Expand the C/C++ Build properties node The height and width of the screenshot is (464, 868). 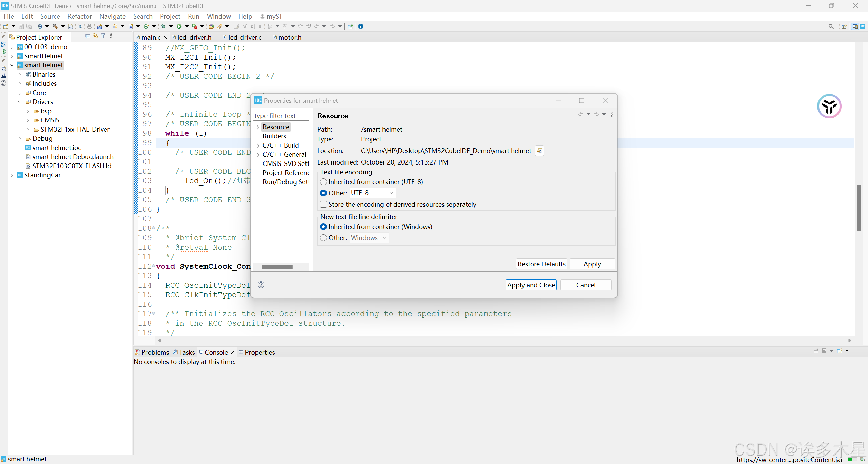(x=258, y=146)
